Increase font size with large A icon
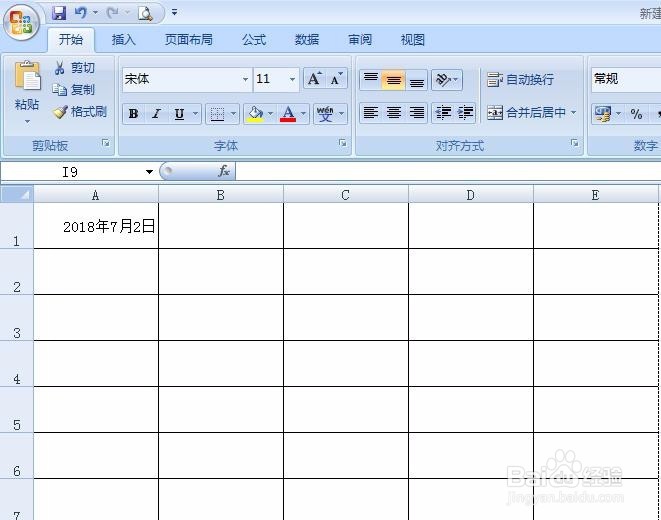Image resolution: width=661 pixels, height=520 pixels. (x=314, y=78)
